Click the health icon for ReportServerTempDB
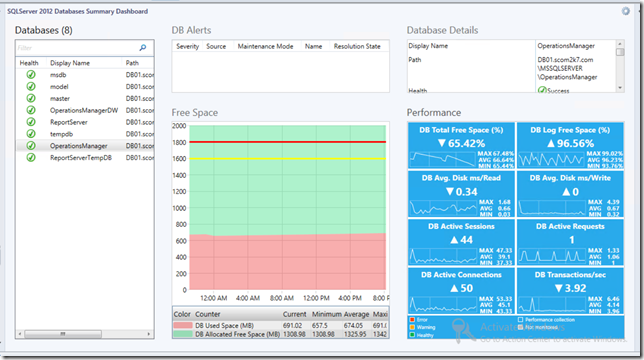 tap(31, 158)
